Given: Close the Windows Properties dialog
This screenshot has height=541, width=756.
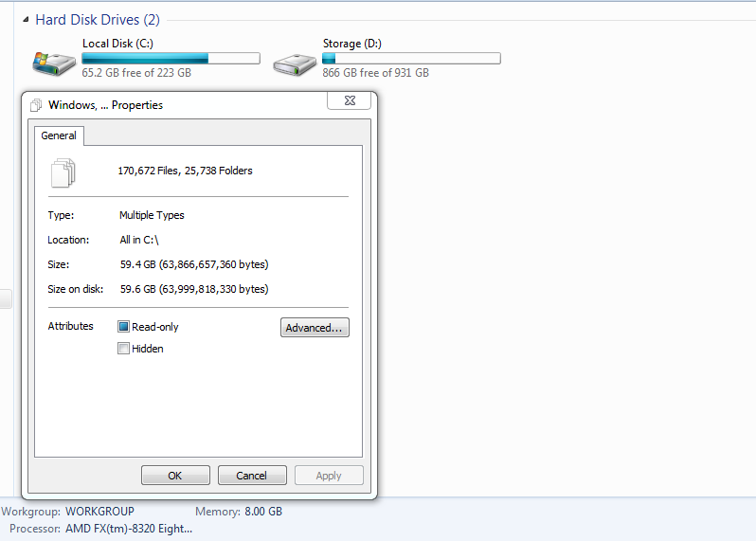Looking at the screenshot, I should [x=350, y=100].
